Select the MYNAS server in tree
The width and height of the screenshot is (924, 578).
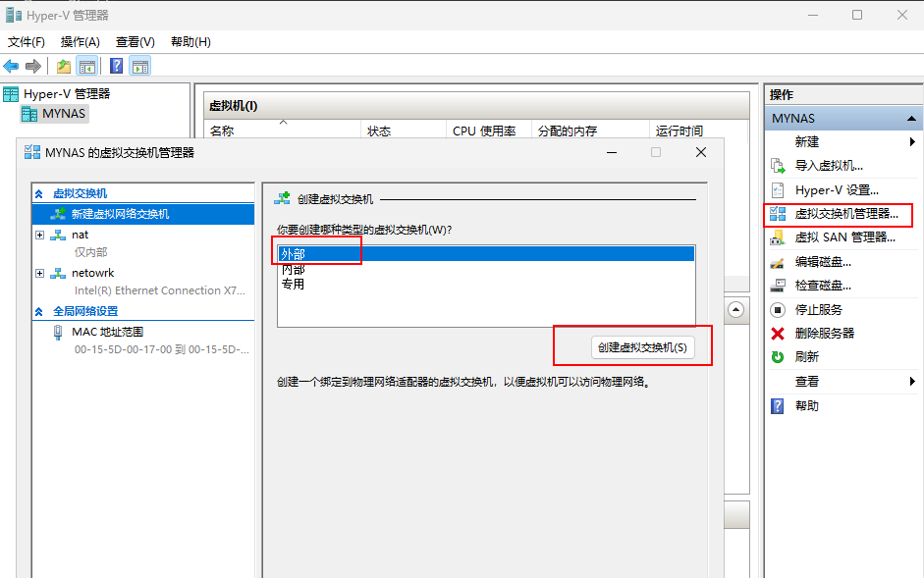pyautogui.click(x=64, y=113)
